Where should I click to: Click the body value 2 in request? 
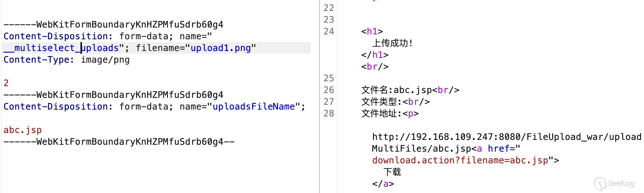click(6, 83)
